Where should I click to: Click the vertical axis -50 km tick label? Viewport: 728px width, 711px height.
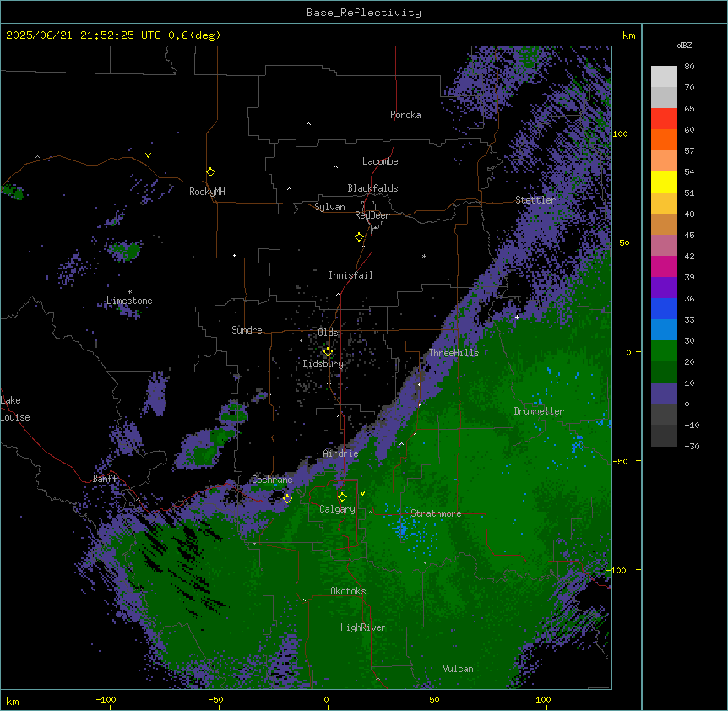tap(620, 461)
